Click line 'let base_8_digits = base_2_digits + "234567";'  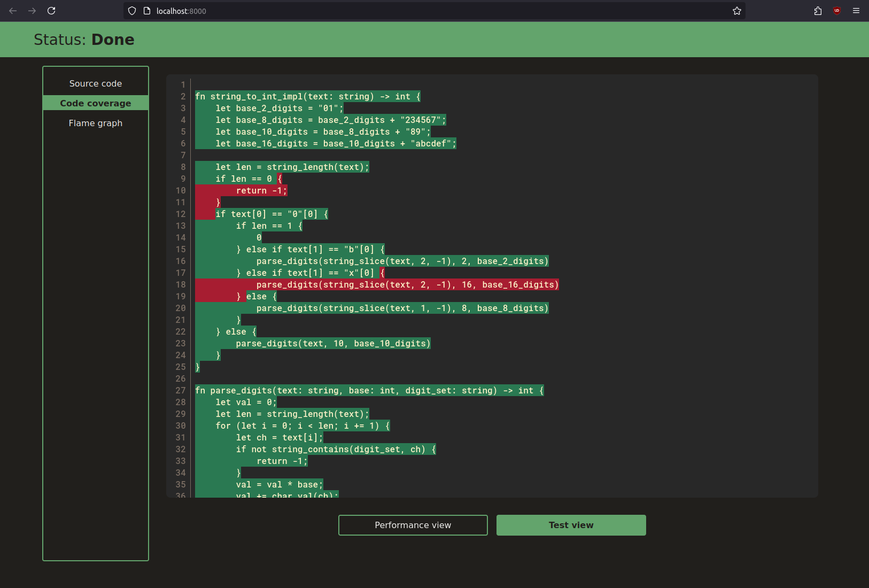pyautogui.click(x=330, y=120)
